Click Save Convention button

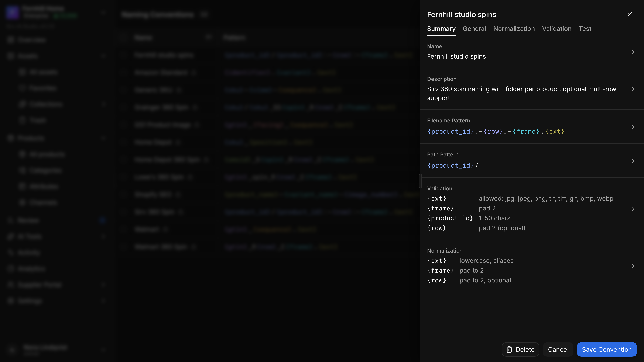click(x=607, y=349)
